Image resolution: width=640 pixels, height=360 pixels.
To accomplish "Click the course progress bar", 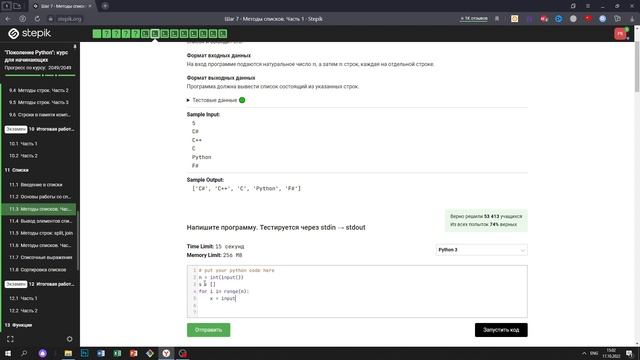I will click(40, 76).
